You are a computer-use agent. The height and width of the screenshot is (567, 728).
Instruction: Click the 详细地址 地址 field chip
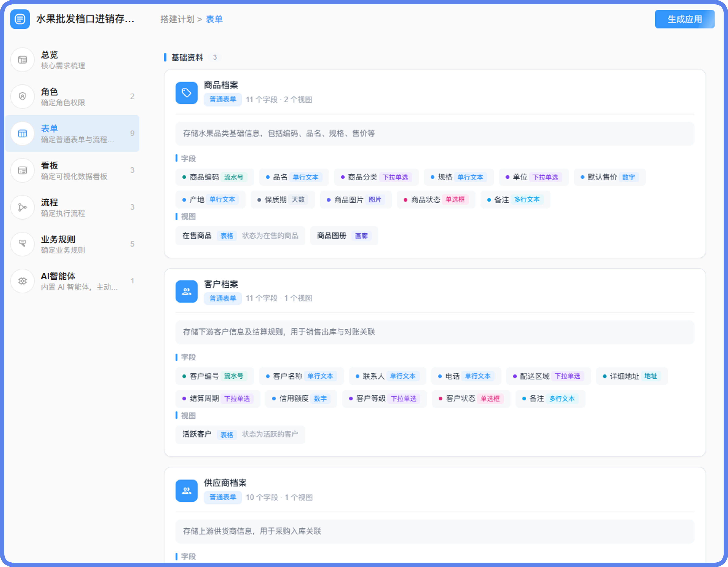click(x=632, y=376)
